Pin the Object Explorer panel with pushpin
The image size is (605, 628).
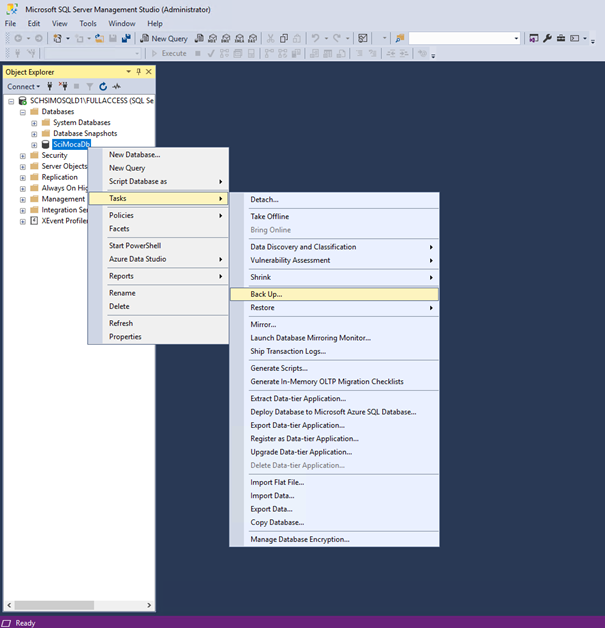pos(139,72)
